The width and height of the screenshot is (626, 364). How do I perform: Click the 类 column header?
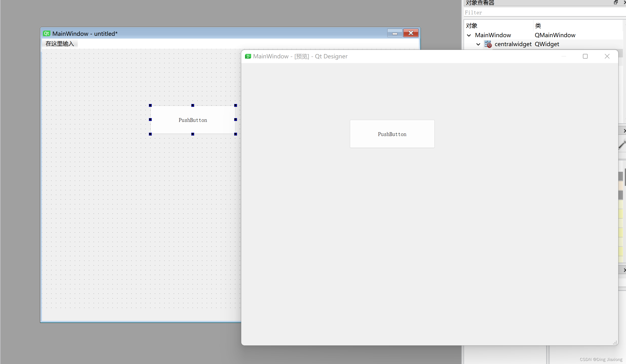(538, 26)
